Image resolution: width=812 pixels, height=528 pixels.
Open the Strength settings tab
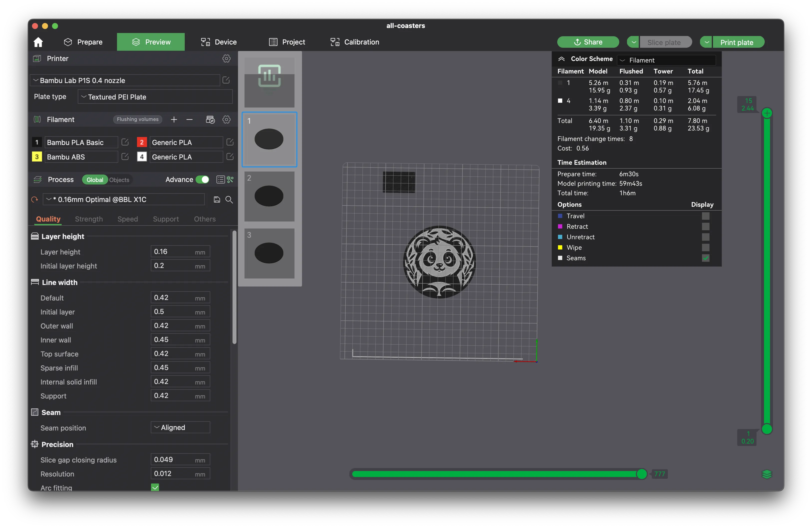(x=89, y=219)
